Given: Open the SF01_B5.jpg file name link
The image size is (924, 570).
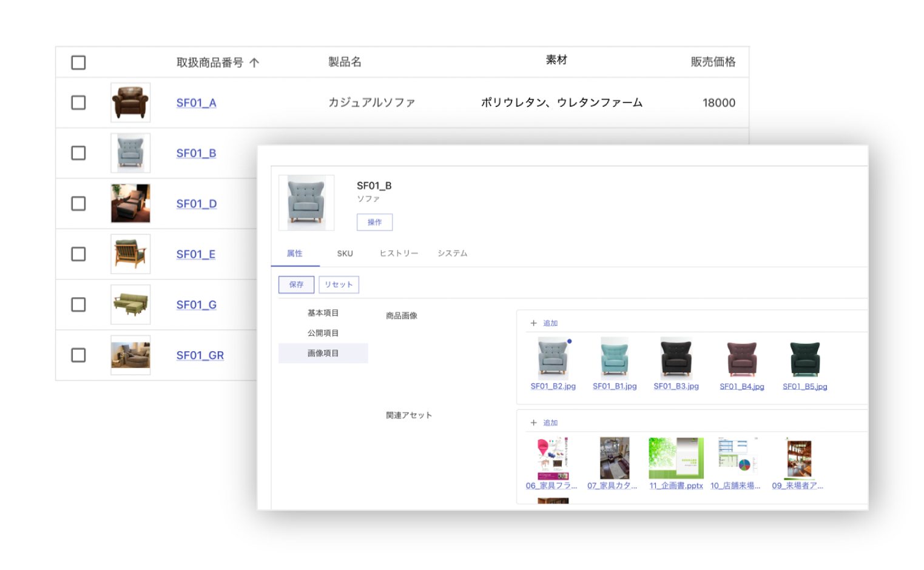Looking at the screenshot, I should click(x=804, y=387).
